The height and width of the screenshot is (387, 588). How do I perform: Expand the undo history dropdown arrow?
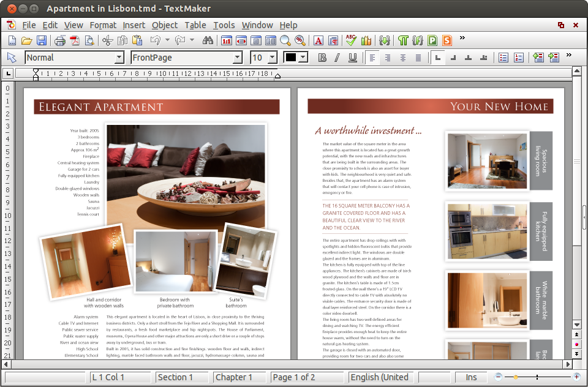(x=167, y=40)
